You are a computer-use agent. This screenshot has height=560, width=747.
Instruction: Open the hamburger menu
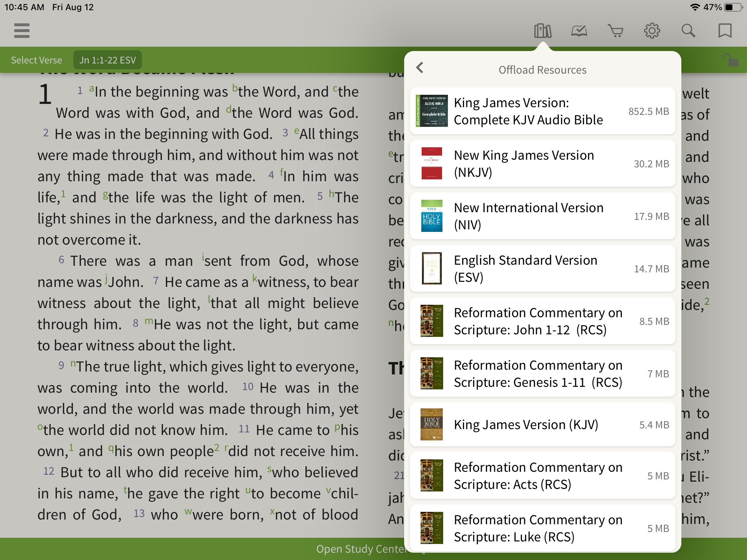pyautogui.click(x=22, y=31)
